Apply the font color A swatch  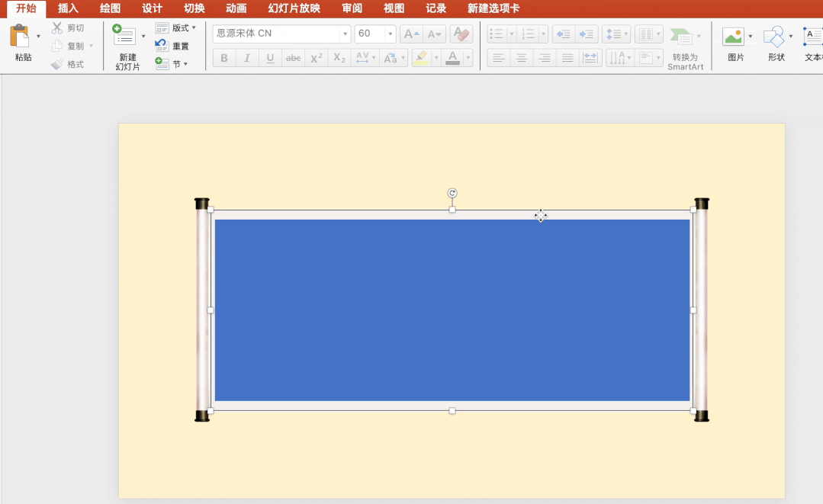[x=452, y=58]
